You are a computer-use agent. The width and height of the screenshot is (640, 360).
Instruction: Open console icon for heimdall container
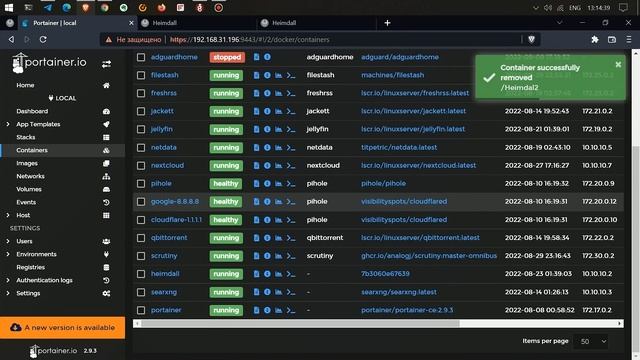[291, 274]
